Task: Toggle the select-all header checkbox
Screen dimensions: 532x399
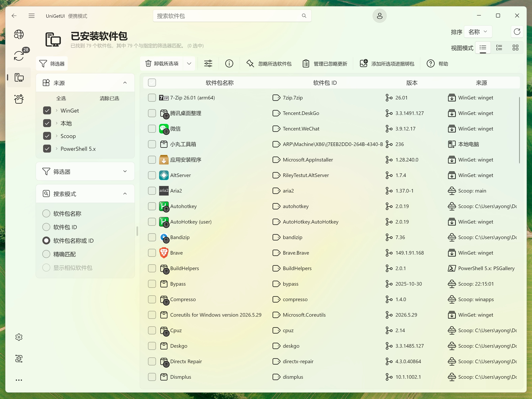Action: coord(152,83)
